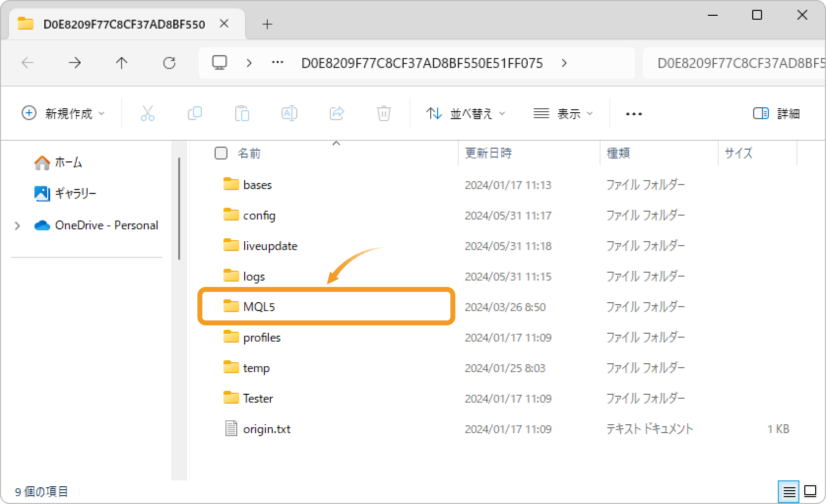Select the profiles folder
Screen dimensions: 826x504
click(x=262, y=338)
